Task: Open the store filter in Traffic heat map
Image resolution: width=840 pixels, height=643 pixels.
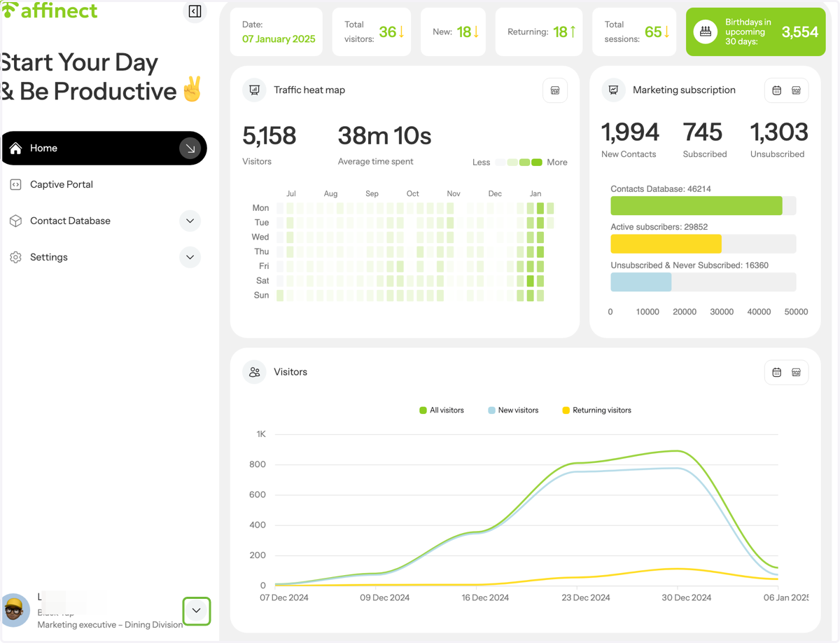Action: [555, 90]
